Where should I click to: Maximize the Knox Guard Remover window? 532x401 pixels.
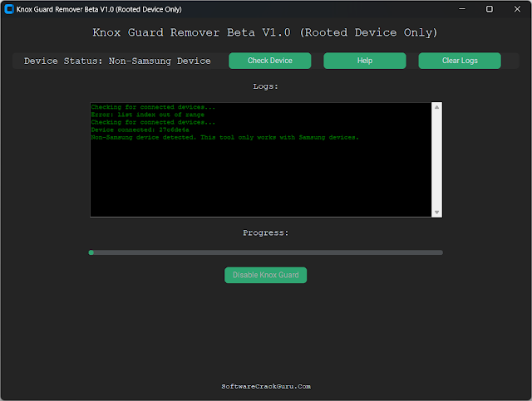tap(490, 9)
